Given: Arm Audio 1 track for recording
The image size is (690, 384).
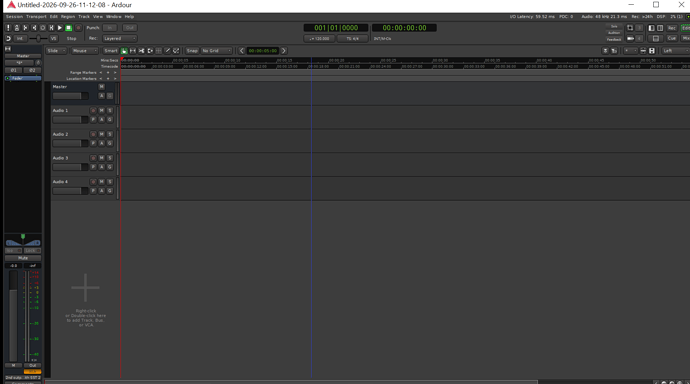Looking at the screenshot, I should point(93,110).
